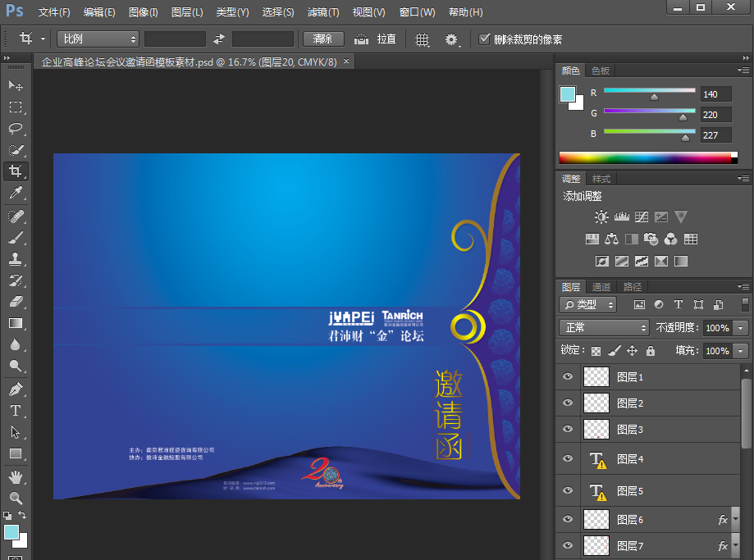Select the Lasso tool
The height and width of the screenshot is (560, 754).
[x=16, y=129]
